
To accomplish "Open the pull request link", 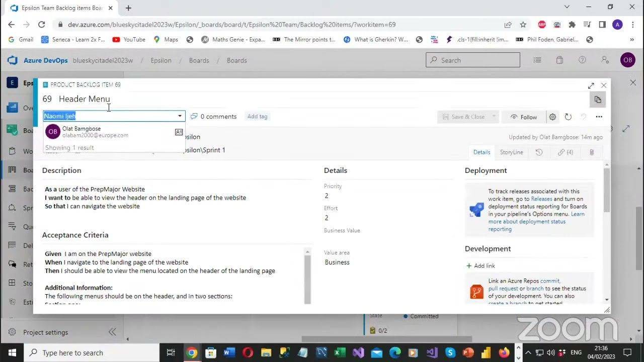I will pyautogui.click(x=503, y=289).
